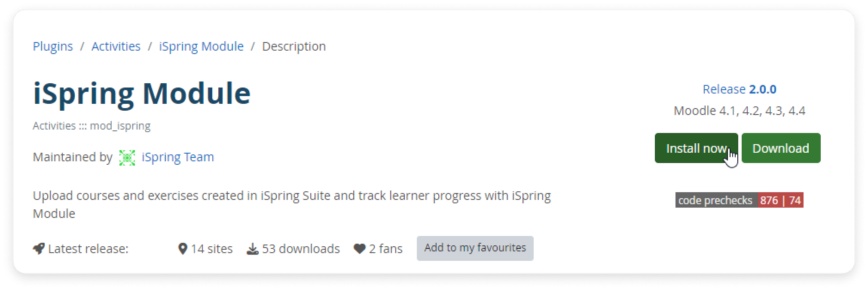Add plugin to my favourites
The height and width of the screenshot is (290, 868).
pyautogui.click(x=475, y=248)
